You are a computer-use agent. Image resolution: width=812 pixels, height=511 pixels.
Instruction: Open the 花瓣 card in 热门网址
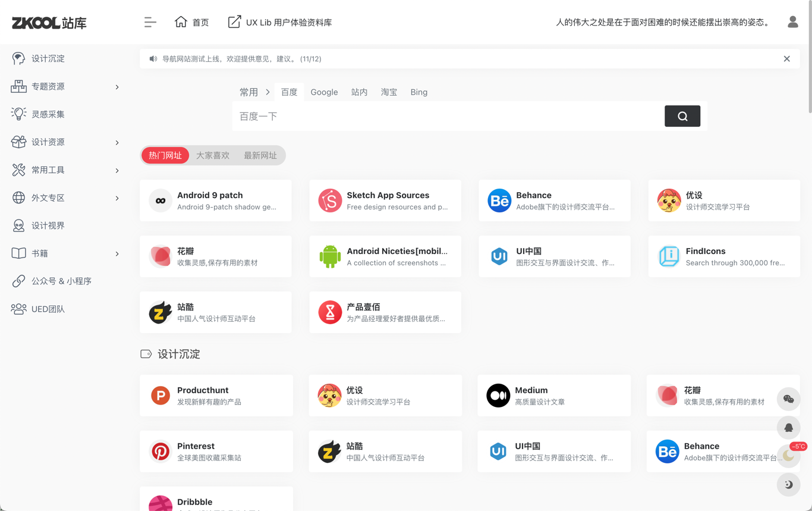point(216,256)
